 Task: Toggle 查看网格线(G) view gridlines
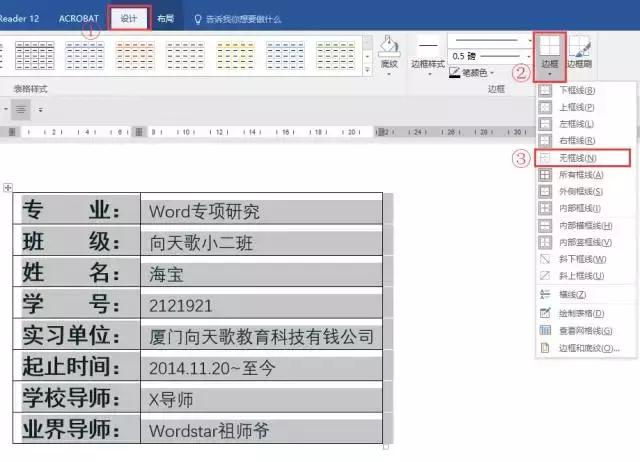(586, 331)
